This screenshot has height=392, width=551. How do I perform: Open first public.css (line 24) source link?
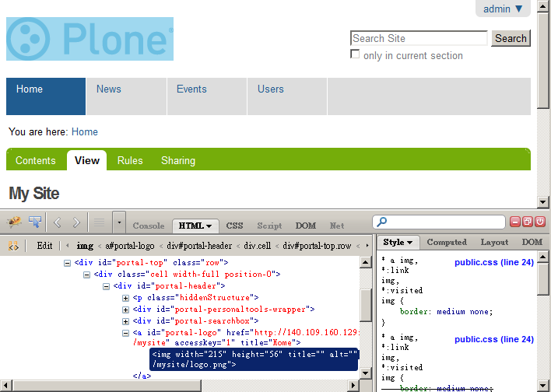point(494,262)
